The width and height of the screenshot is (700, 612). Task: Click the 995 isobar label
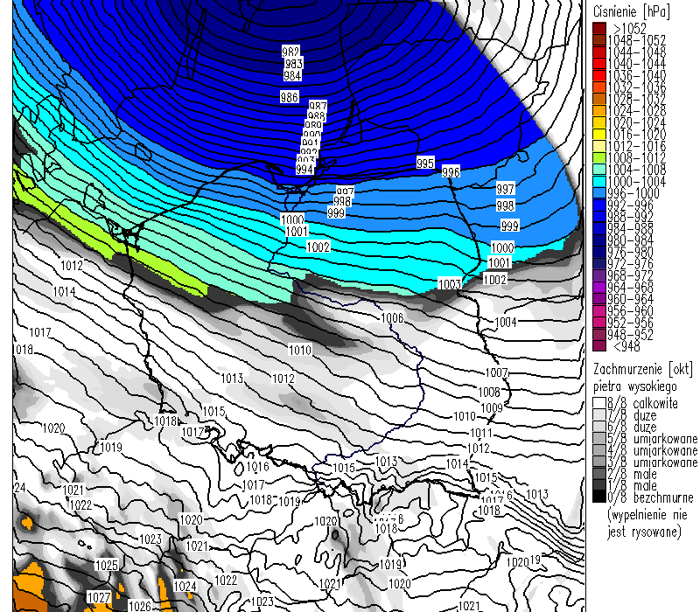point(425,163)
